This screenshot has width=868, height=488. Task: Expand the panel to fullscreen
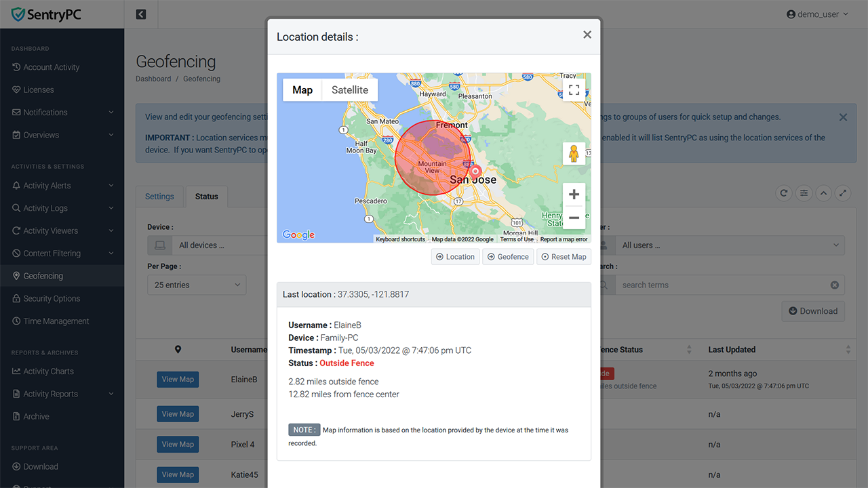coord(843,193)
